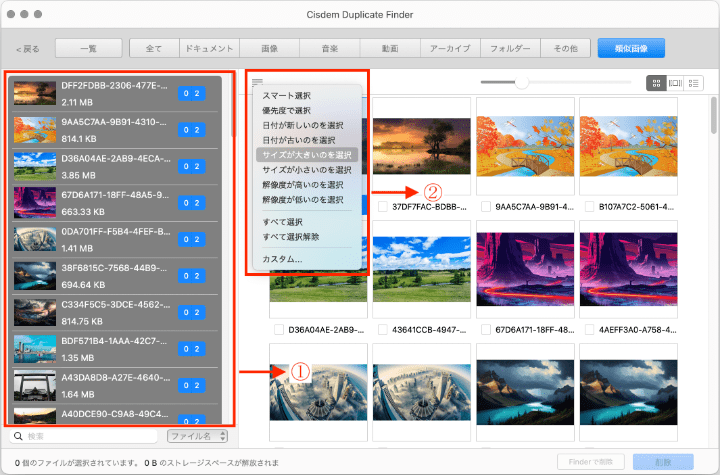This screenshot has width=720, height=475.
Task: Open the ファイル名 sort dropdown
Action: click(x=197, y=436)
